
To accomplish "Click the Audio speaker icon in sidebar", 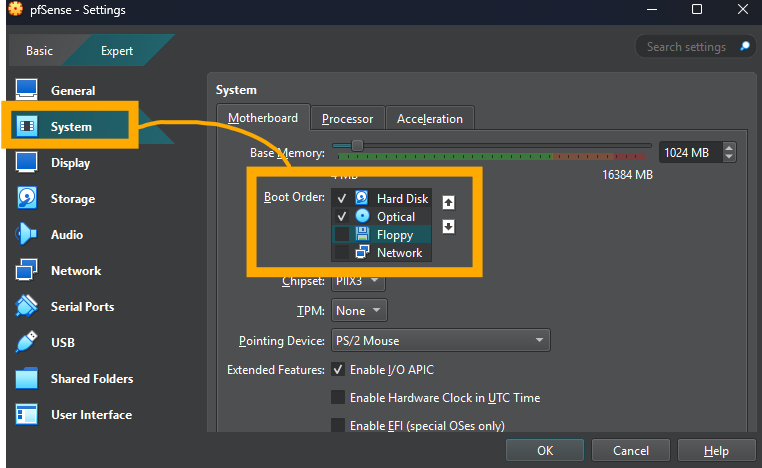I will pyautogui.click(x=26, y=234).
